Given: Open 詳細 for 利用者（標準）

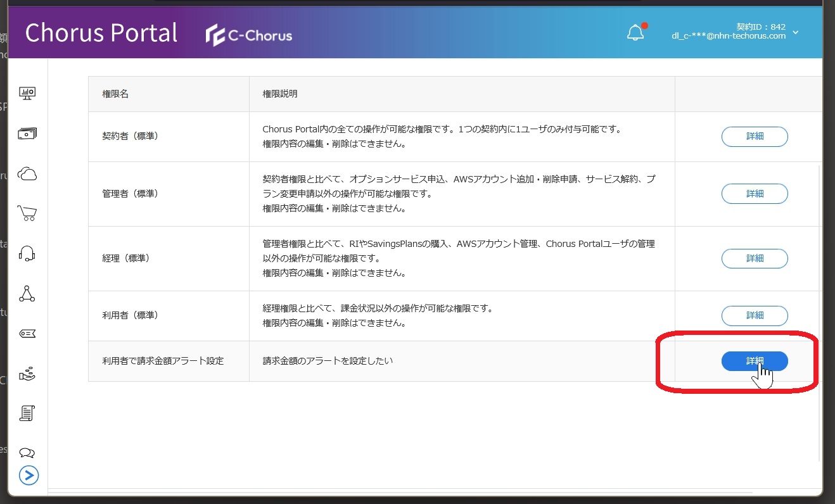Looking at the screenshot, I should (755, 315).
